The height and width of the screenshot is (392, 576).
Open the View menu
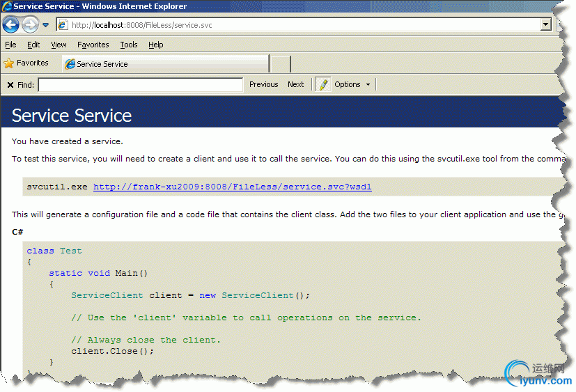point(59,45)
